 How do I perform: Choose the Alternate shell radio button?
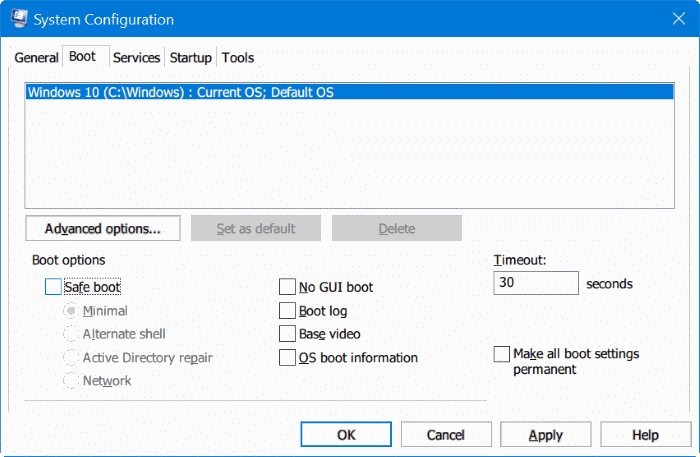pos(71,334)
